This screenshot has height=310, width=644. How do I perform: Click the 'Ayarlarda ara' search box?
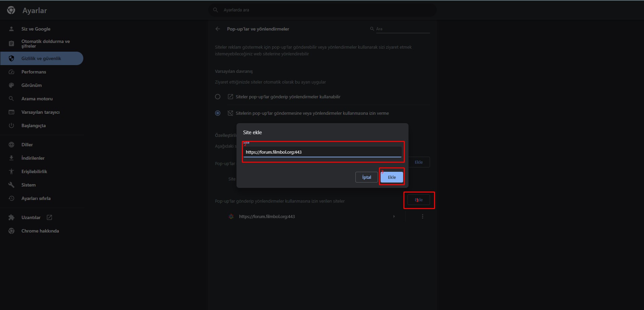[x=323, y=10]
